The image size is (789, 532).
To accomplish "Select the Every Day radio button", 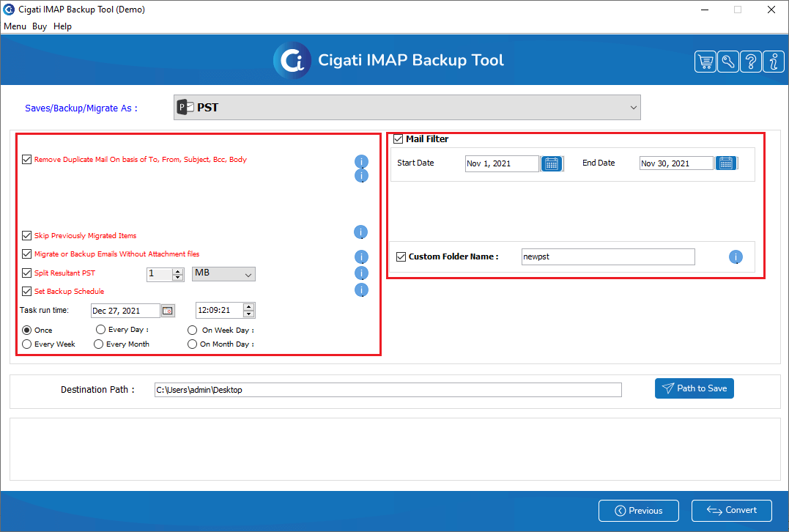I will tap(100, 329).
